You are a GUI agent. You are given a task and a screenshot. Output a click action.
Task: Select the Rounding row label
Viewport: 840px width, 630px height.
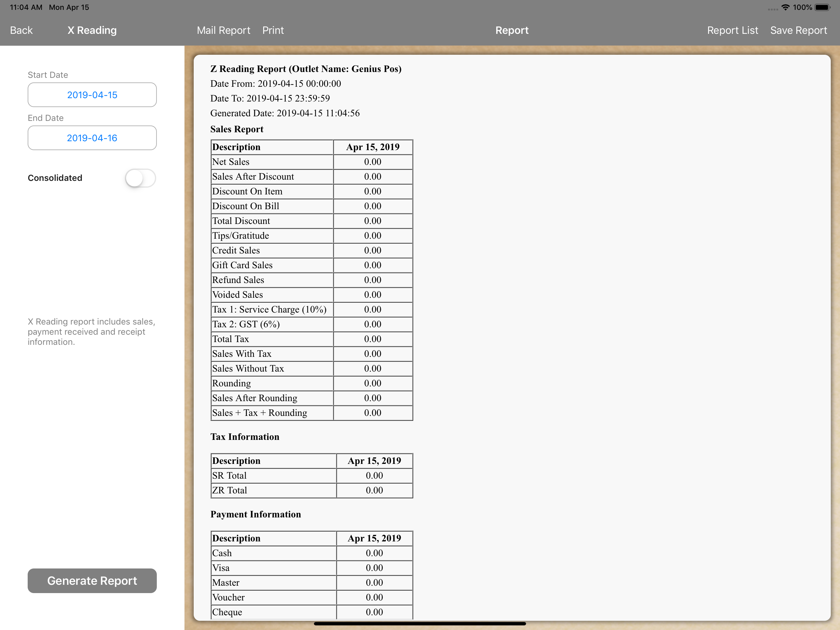click(x=231, y=383)
